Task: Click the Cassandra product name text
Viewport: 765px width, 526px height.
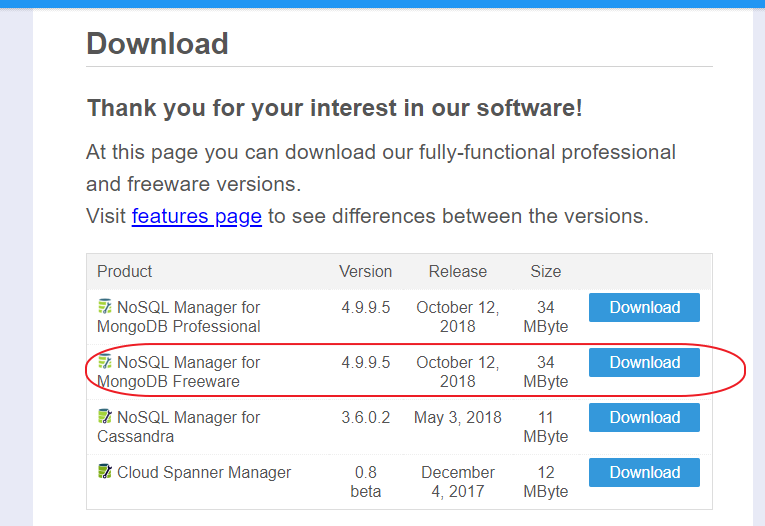Action: point(180,427)
